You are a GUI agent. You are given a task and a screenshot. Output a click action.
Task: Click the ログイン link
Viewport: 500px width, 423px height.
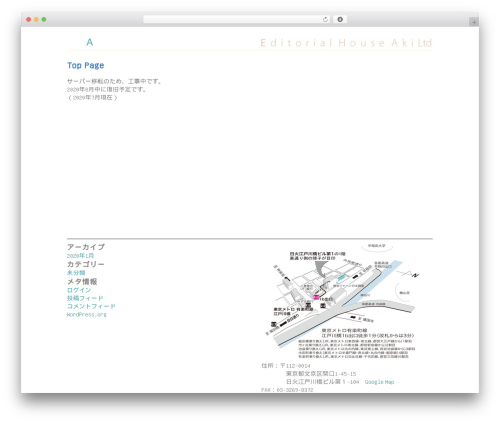tap(79, 290)
